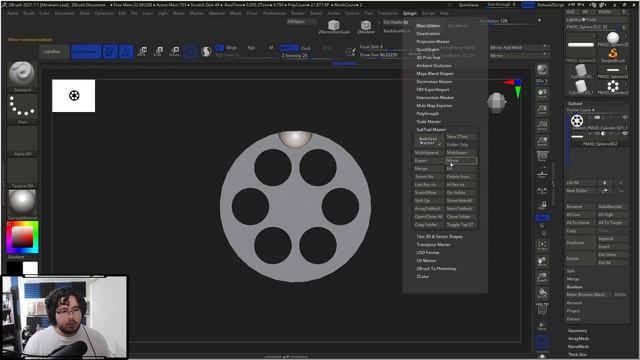Screen dimensions: 640x360
Task: Click the Scroll canvas icon
Action: tap(542, 93)
